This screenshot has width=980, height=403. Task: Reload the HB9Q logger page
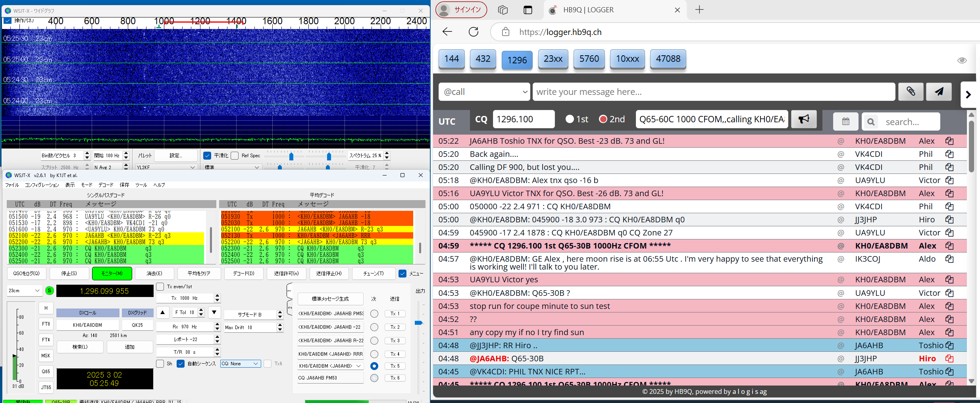click(x=474, y=32)
